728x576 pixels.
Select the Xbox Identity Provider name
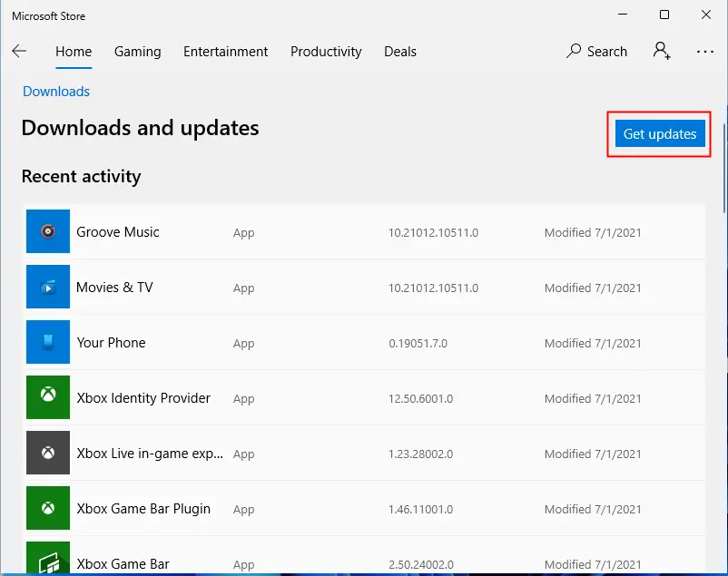143,398
